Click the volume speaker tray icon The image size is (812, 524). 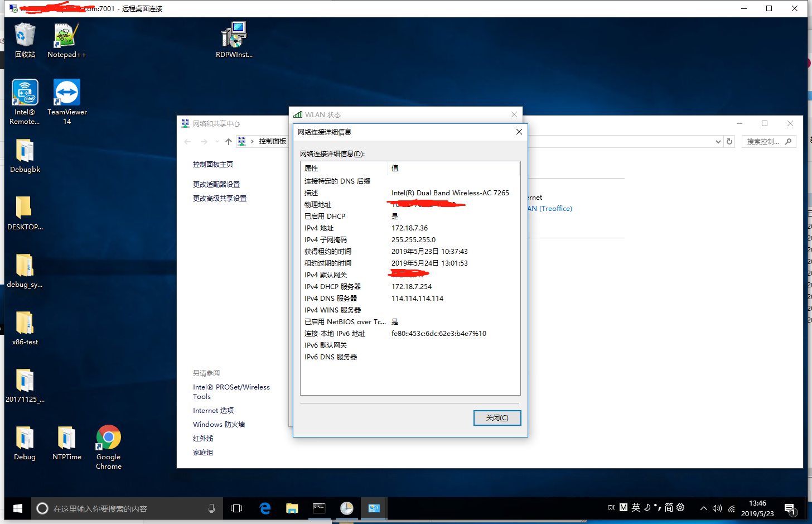[x=717, y=508]
